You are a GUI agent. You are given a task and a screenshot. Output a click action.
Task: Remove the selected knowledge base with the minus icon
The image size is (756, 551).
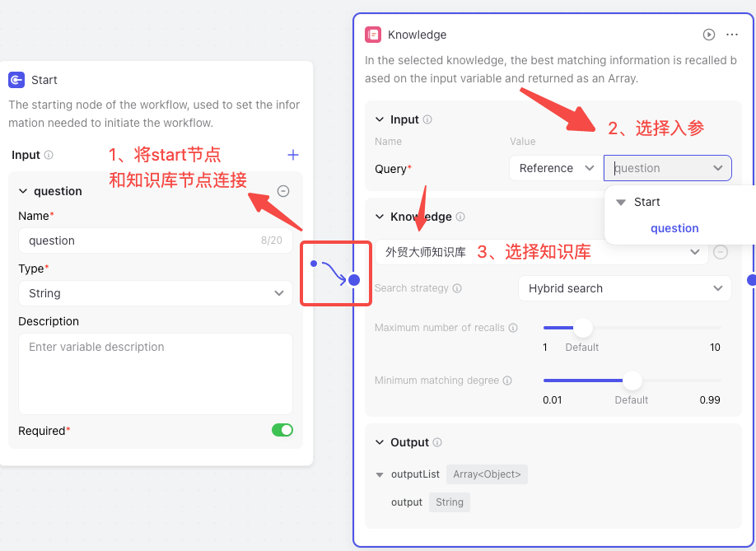721,252
